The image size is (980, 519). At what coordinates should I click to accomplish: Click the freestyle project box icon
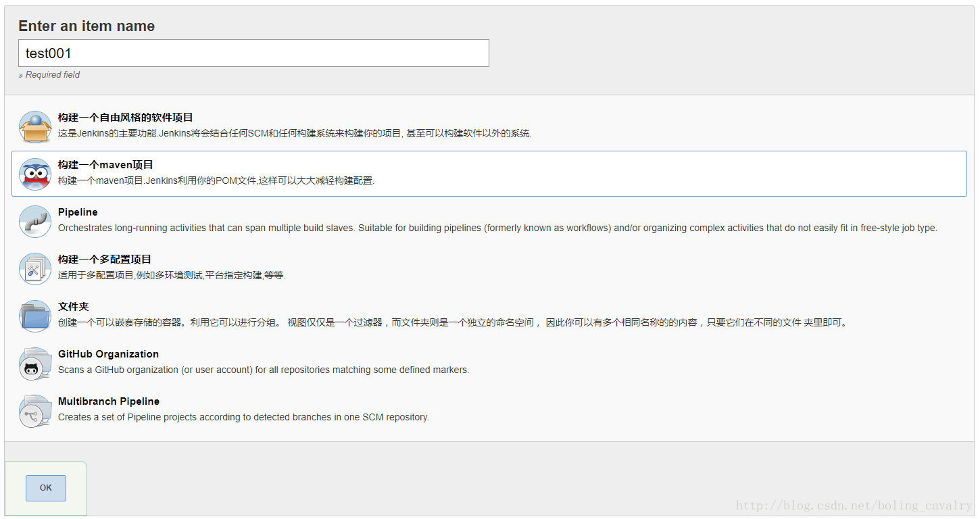[35, 127]
